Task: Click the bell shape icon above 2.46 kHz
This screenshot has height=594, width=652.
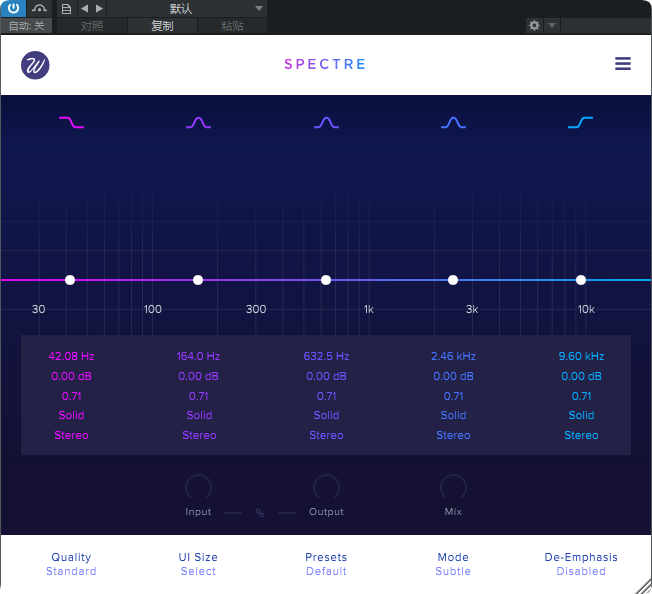Action: pos(453,122)
